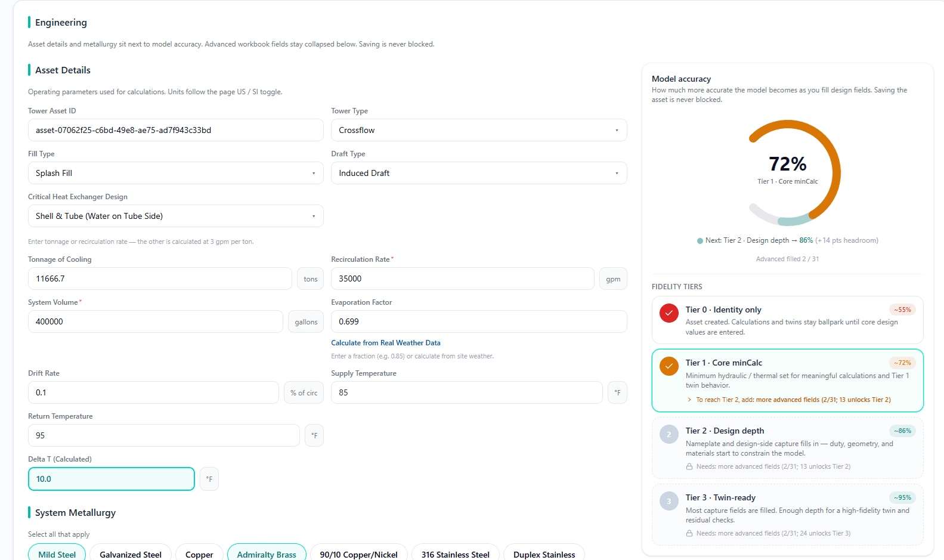Click the "tons" unit label
Screen dimensions: 944x560
point(311,279)
